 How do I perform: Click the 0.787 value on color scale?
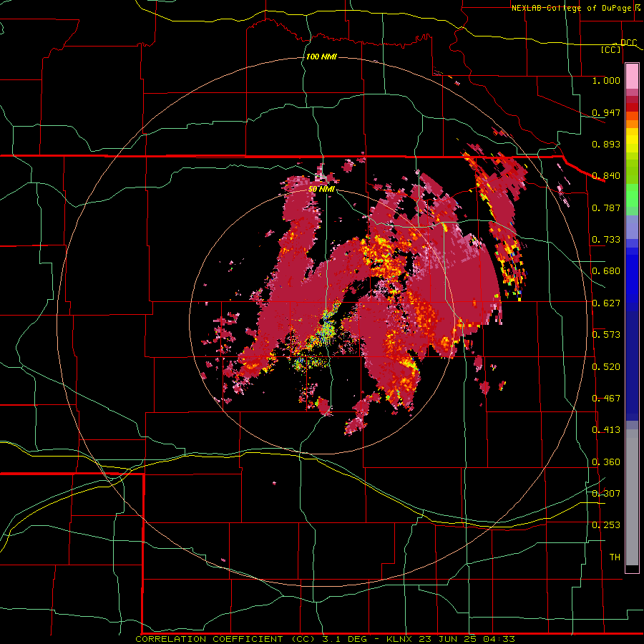(606, 208)
